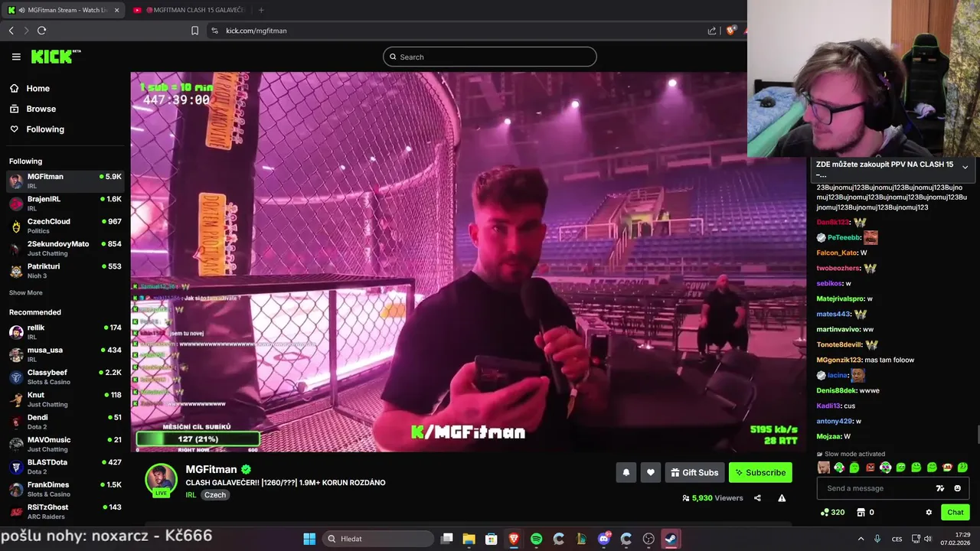Click the taskbar Hledat search box

[378, 539]
